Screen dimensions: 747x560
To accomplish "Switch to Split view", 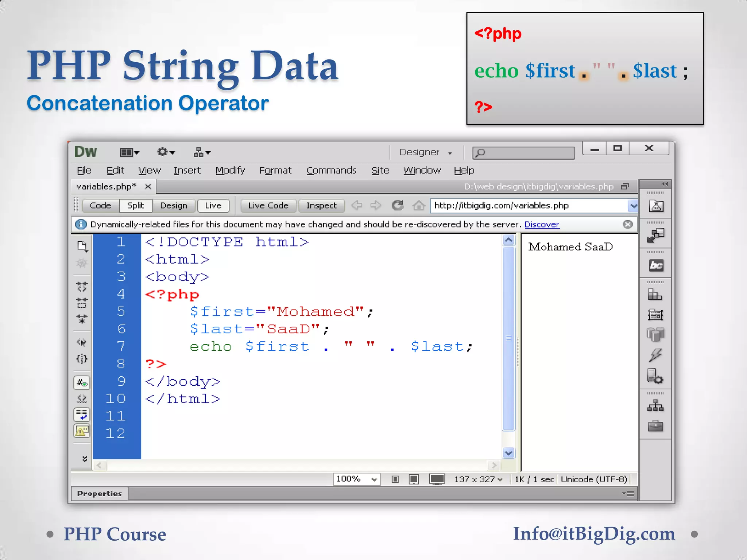I will 135,205.
